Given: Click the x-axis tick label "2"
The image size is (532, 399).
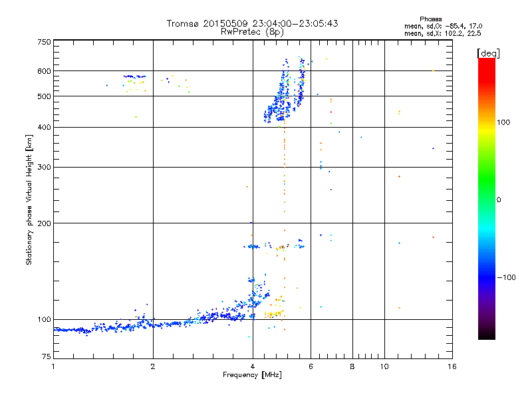Looking at the screenshot, I should (x=153, y=366).
